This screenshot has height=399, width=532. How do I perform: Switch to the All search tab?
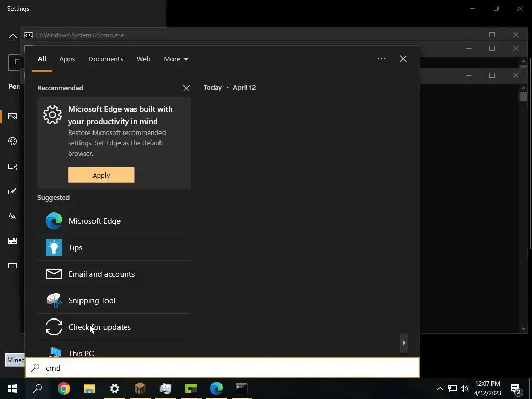[42, 59]
